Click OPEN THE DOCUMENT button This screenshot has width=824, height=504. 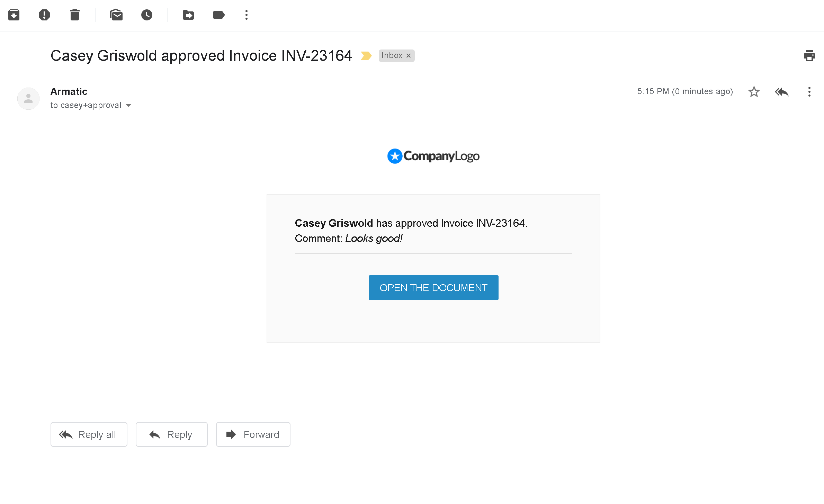coord(433,288)
